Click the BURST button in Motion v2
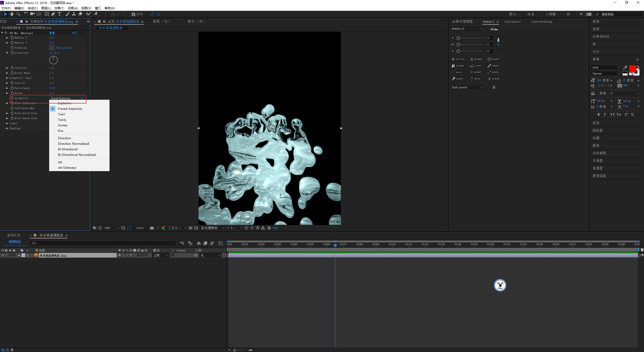The image size is (644, 352). (492, 59)
